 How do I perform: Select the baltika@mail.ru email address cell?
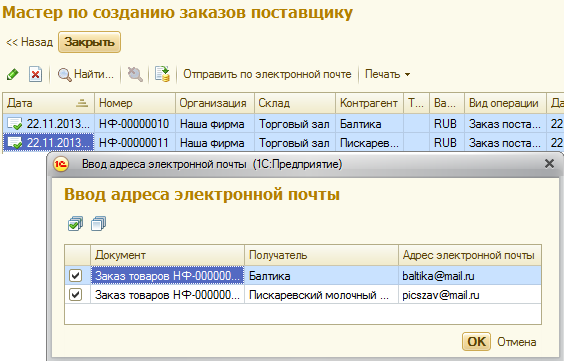coord(469,276)
